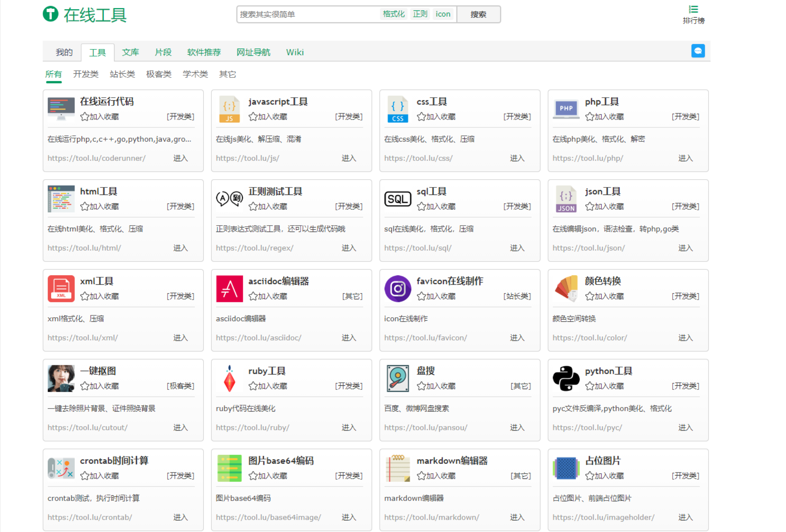
Task: Click the sql工具 SQL icon
Action: 398,199
